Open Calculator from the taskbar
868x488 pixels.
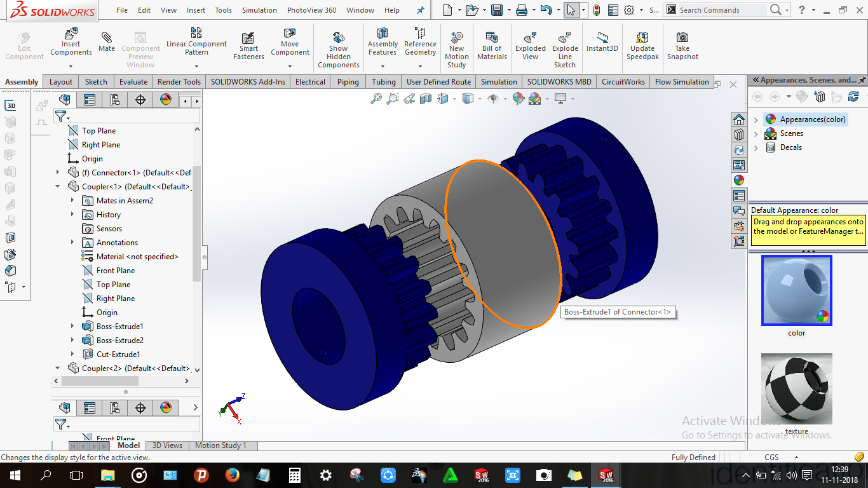click(x=294, y=475)
